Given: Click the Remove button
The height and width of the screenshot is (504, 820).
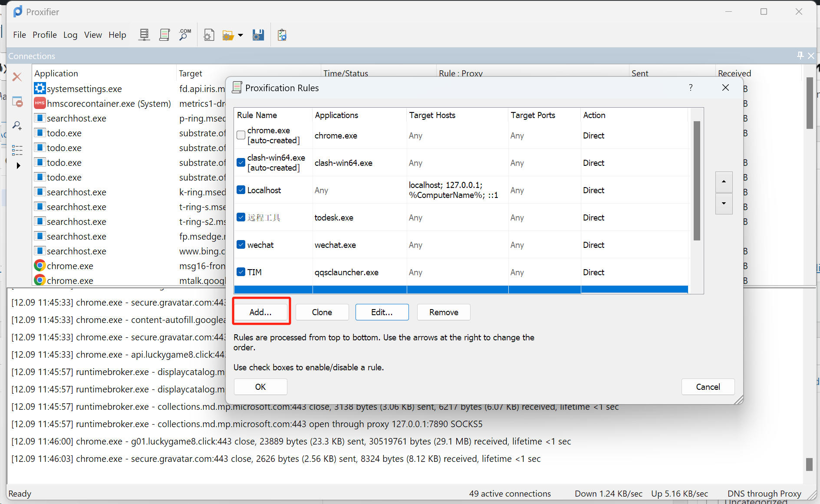Looking at the screenshot, I should pyautogui.click(x=444, y=312).
